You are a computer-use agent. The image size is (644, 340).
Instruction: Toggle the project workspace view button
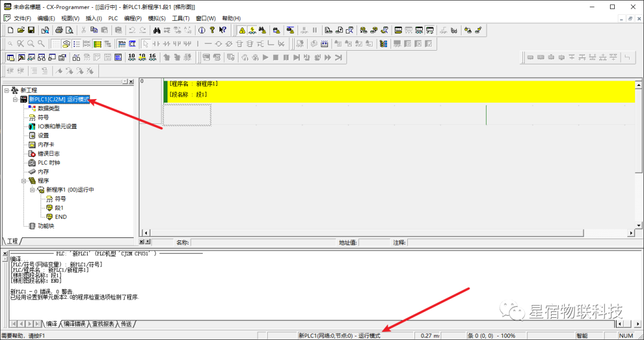tap(10, 57)
